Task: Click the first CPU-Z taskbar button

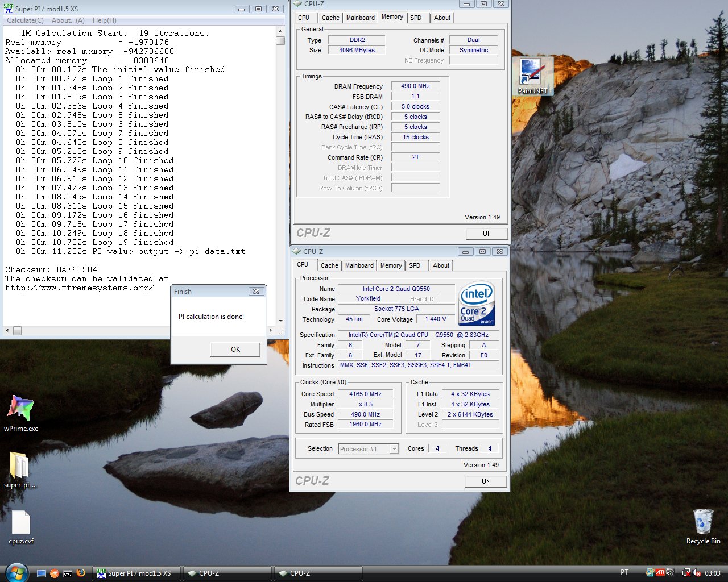Action: (x=228, y=573)
